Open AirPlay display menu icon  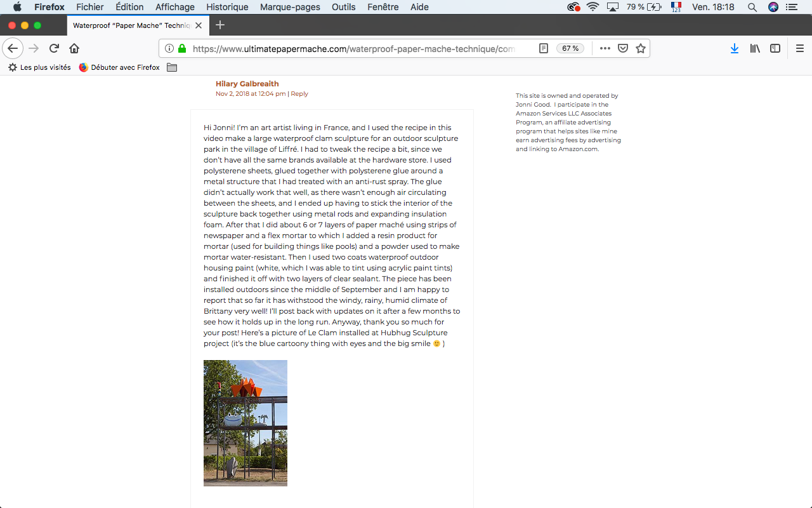613,7
